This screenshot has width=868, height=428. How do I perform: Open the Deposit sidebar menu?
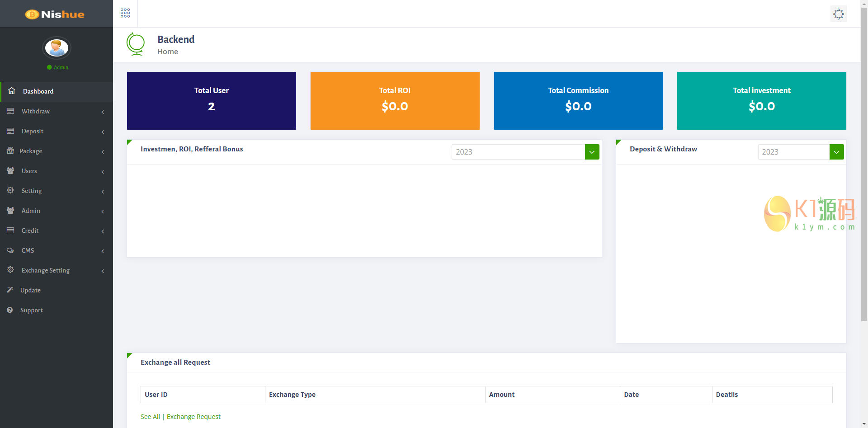(x=57, y=131)
